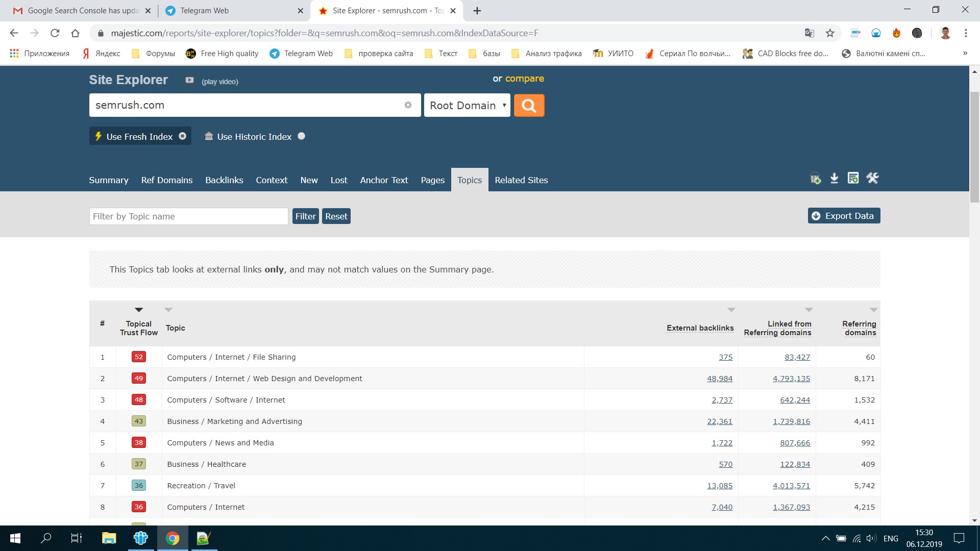Switch to the Related Sites tab
The width and height of the screenshot is (980, 551).
coord(521,180)
